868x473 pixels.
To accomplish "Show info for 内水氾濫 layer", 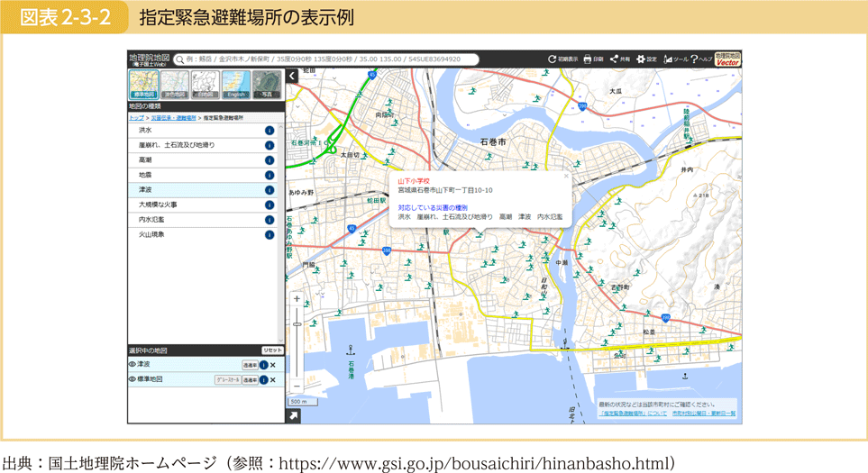I will (x=270, y=220).
